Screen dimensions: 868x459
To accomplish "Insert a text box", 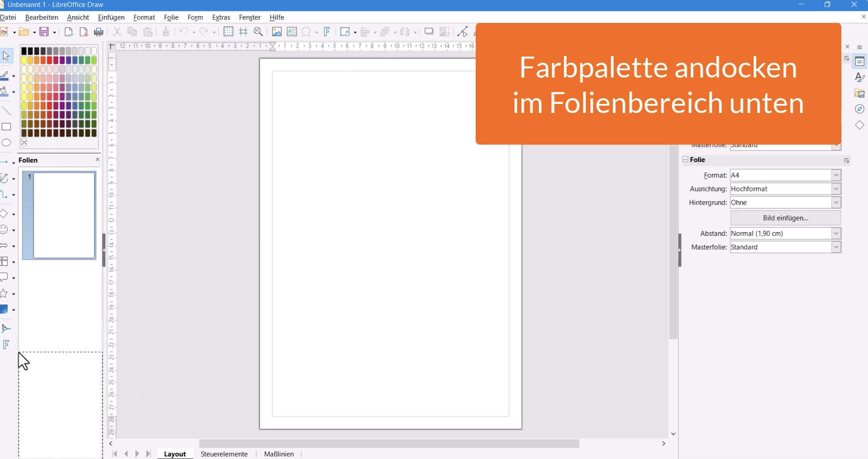I will pos(292,32).
